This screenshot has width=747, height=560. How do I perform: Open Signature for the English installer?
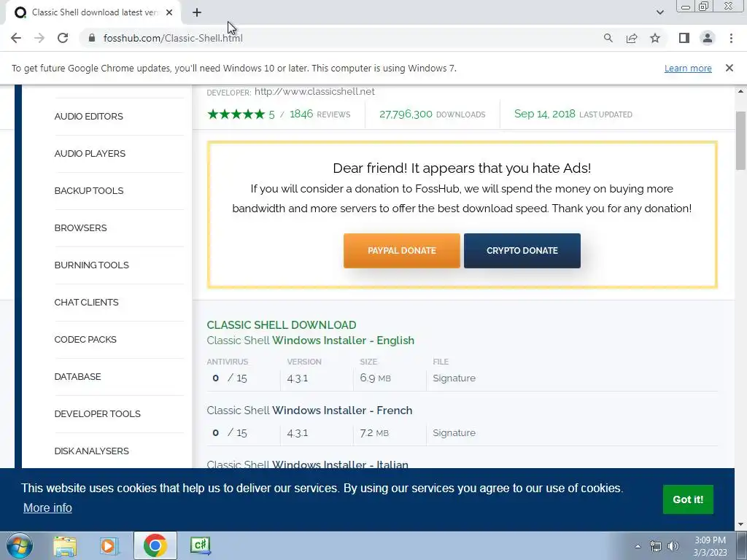[454, 378]
